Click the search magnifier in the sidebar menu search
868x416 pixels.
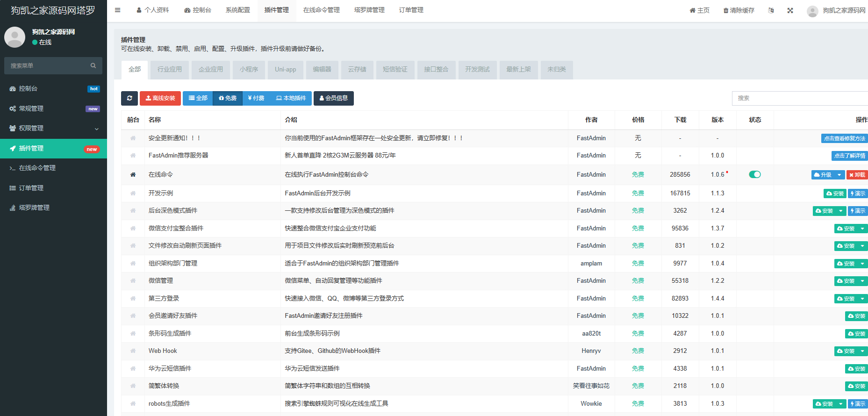tap(93, 66)
